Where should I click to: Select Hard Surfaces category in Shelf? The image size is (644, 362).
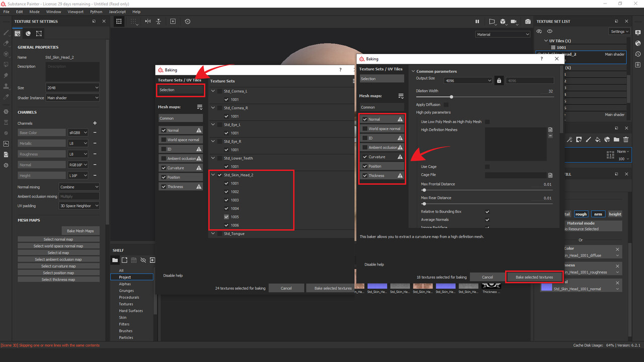(131, 311)
